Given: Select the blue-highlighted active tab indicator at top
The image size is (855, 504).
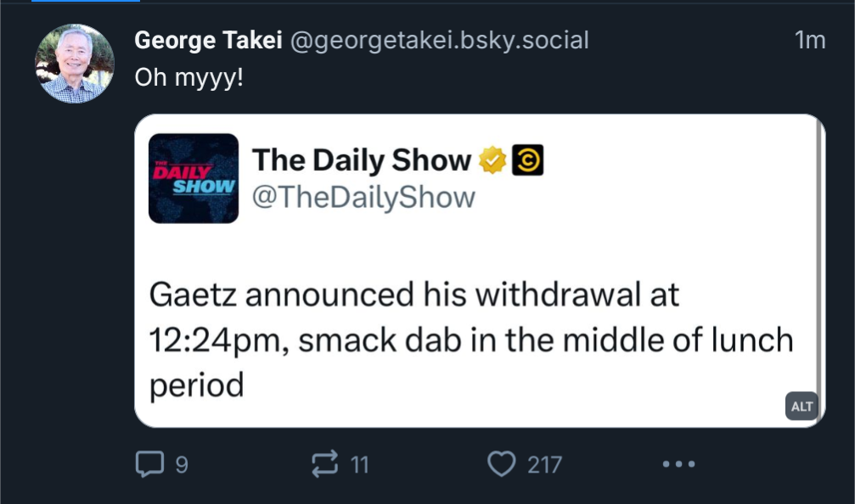Looking at the screenshot, I should (x=86, y=1).
